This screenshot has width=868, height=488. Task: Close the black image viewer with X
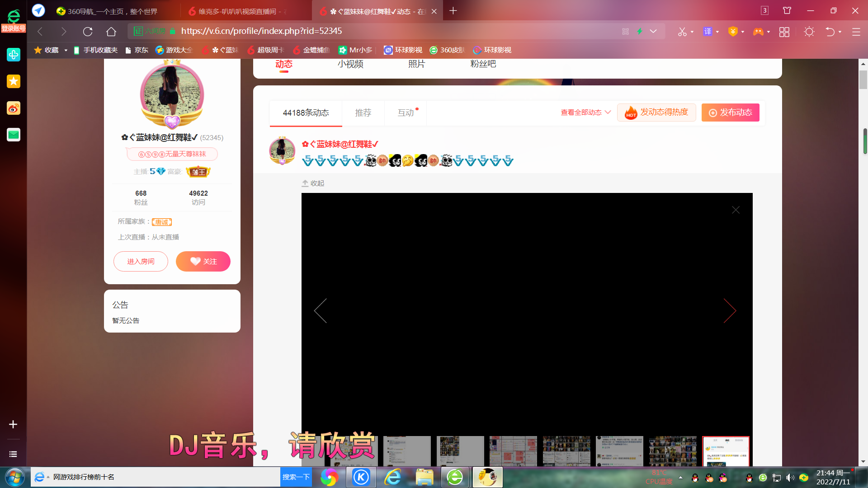[736, 210]
